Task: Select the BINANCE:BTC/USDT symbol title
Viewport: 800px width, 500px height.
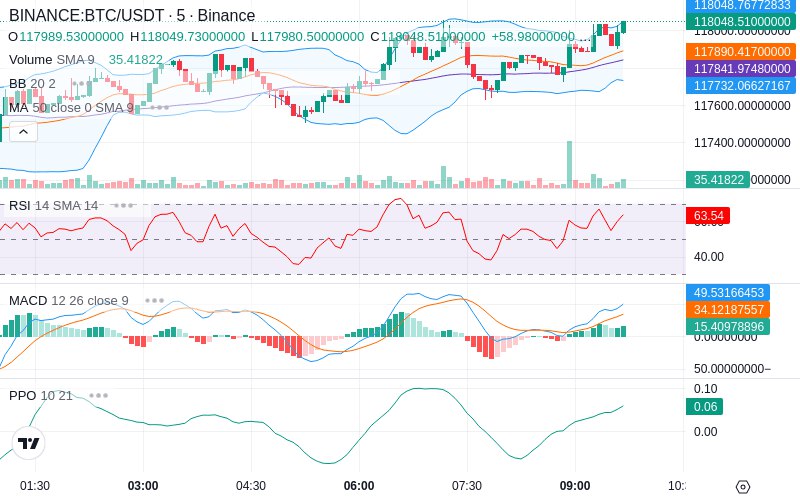Action: 132,15
